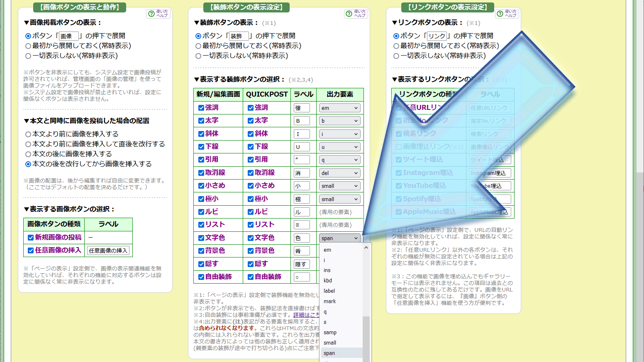
Task: Edit the 隠す label field
Action: tap(302, 264)
